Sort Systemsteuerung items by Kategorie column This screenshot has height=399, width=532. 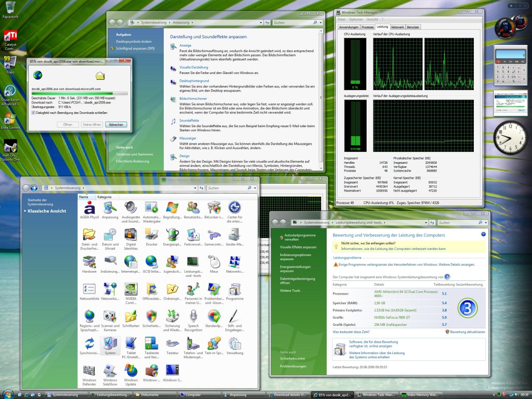pyautogui.click(x=104, y=197)
